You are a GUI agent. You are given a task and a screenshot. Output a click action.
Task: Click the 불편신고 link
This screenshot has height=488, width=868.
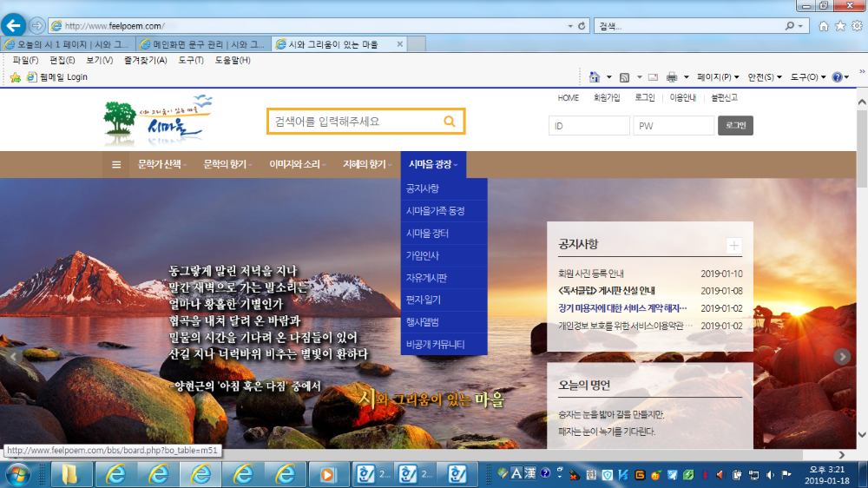[724, 98]
